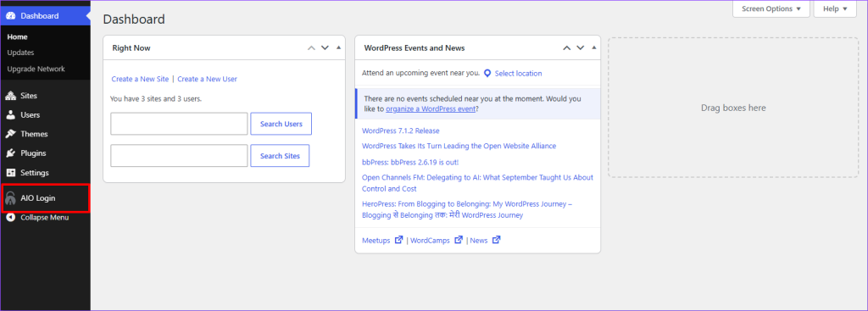
Task: Move Right Now box up
Action: [x=312, y=48]
